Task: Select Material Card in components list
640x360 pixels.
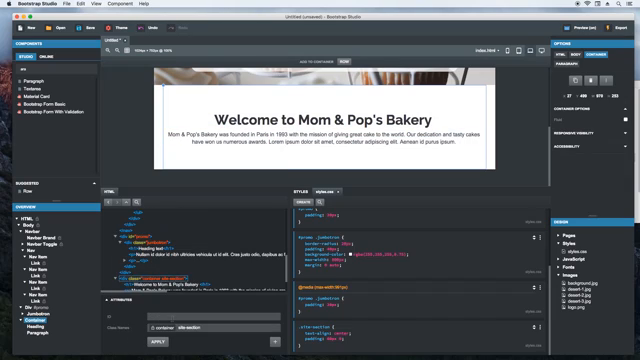Action: click(x=36, y=96)
